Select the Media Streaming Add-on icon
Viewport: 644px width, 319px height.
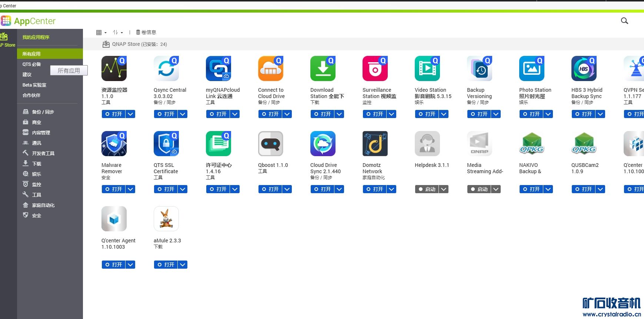click(480, 144)
